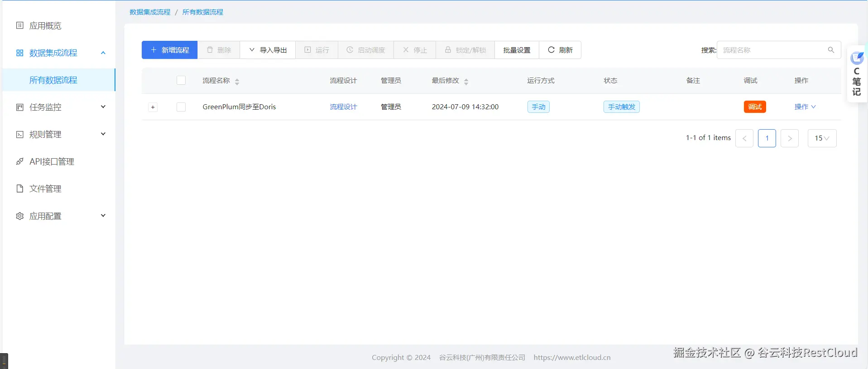Sort by 流程名称 column arrows

[x=237, y=82]
